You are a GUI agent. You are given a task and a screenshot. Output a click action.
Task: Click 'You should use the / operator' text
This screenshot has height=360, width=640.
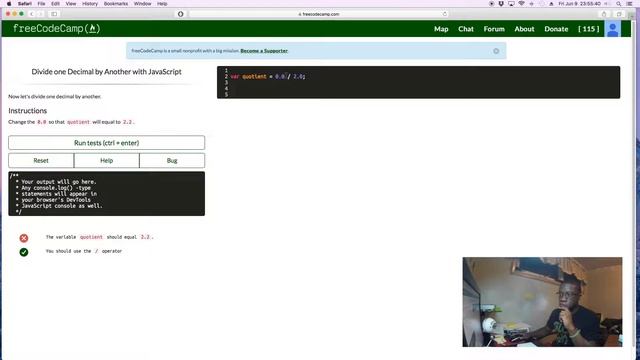click(x=84, y=251)
